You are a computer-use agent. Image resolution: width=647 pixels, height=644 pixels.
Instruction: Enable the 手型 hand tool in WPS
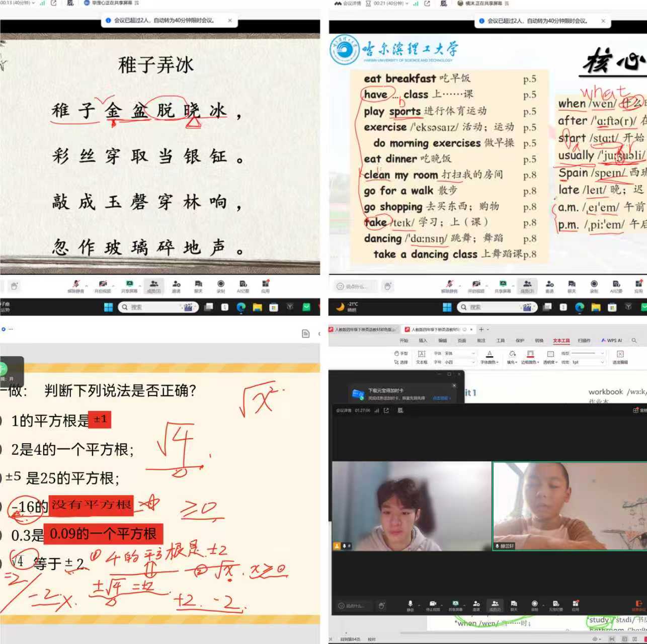click(401, 353)
